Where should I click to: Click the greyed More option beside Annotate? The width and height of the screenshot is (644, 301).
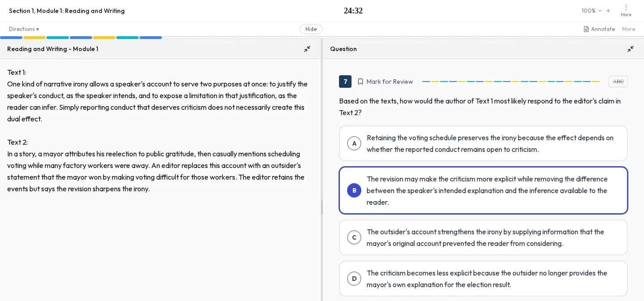pyautogui.click(x=628, y=29)
